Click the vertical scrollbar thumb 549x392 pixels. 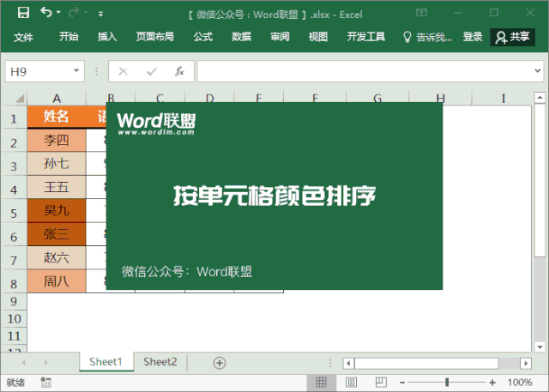tap(540, 180)
